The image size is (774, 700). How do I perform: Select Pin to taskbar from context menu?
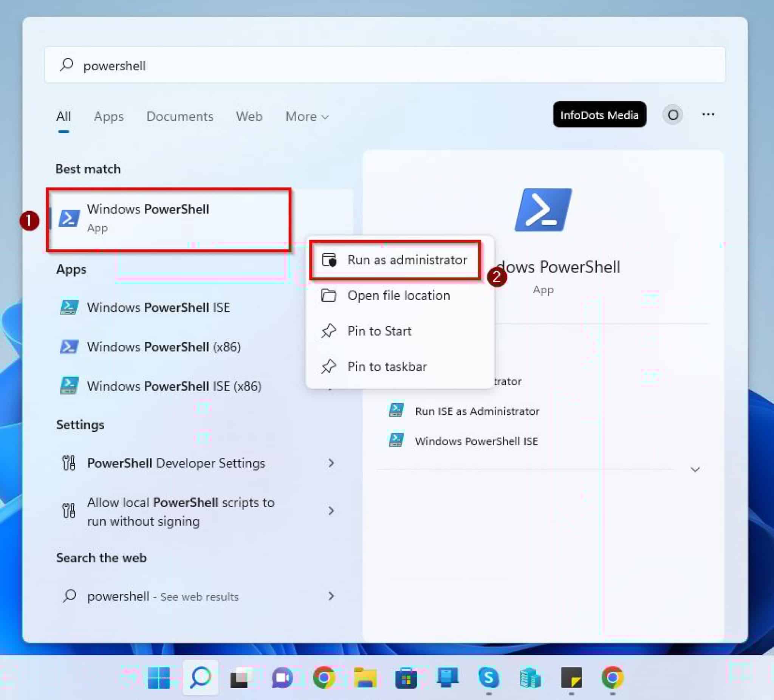[387, 366]
